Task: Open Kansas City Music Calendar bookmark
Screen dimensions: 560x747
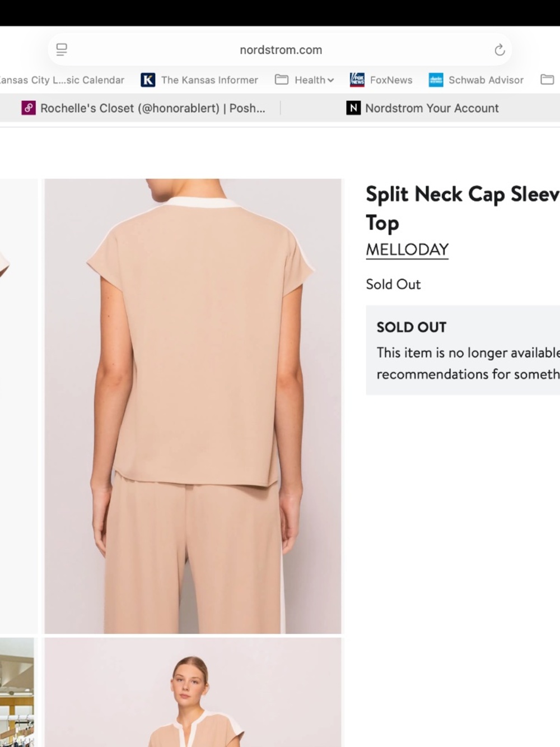Action: click(x=62, y=80)
